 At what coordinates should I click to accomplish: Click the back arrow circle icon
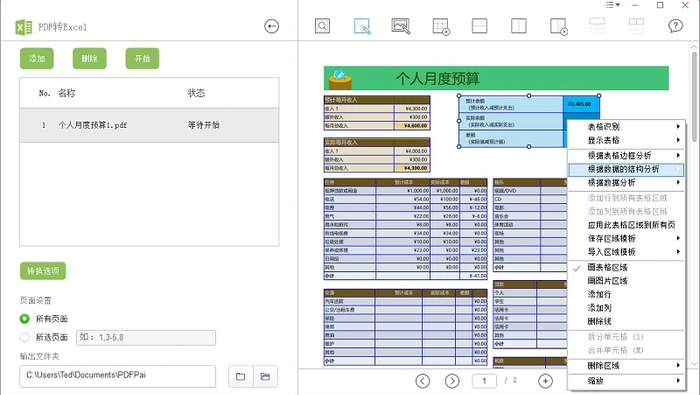tap(271, 26)
